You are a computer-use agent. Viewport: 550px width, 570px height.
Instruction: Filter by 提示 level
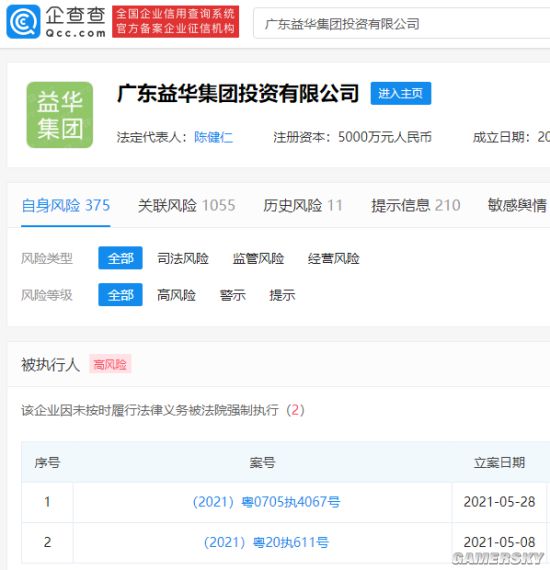(x=282, y=295)
